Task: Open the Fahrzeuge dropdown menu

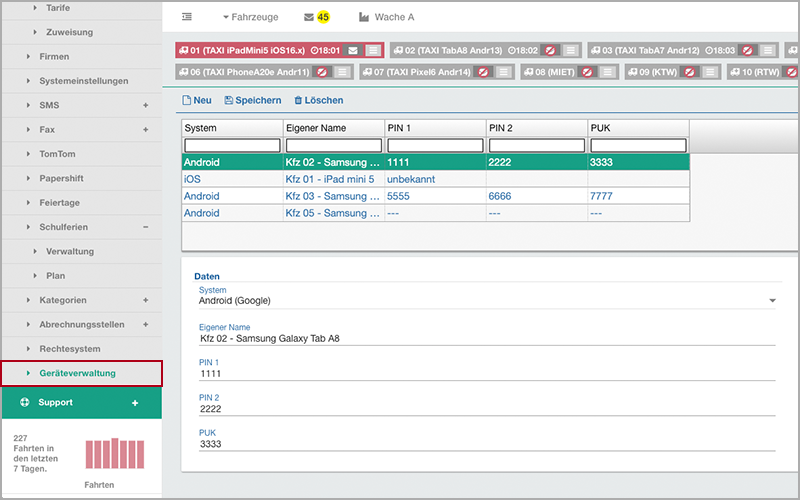Action: [x=249, y=17]
